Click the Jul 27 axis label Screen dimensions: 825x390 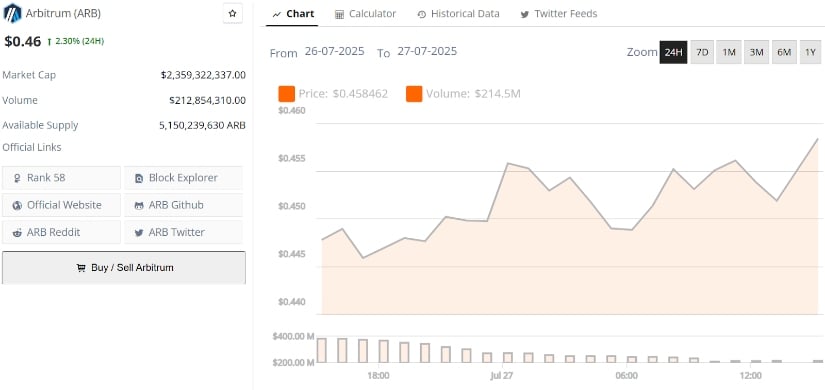click(501, 376)
